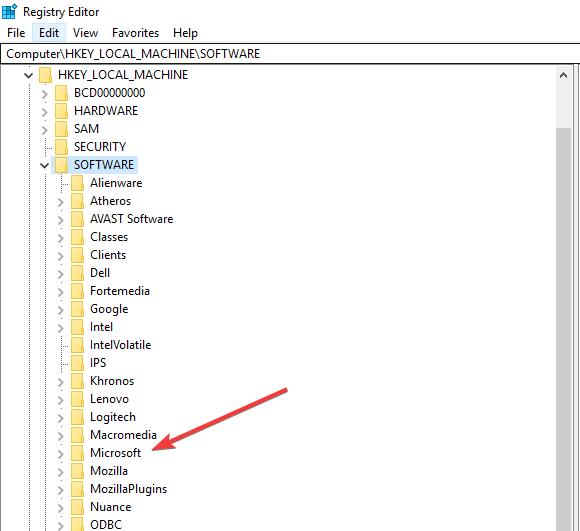Expand the BCD00000000 key

(44, 94)
